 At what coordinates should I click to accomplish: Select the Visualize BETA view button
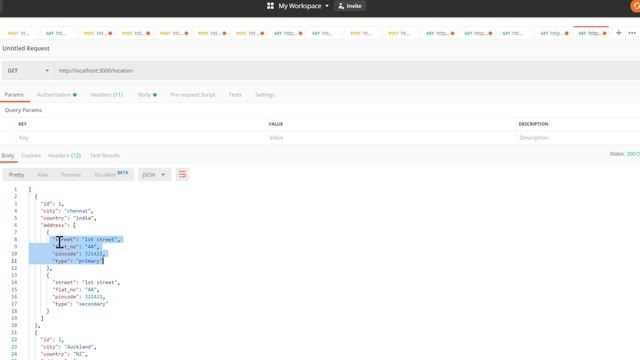111,175
